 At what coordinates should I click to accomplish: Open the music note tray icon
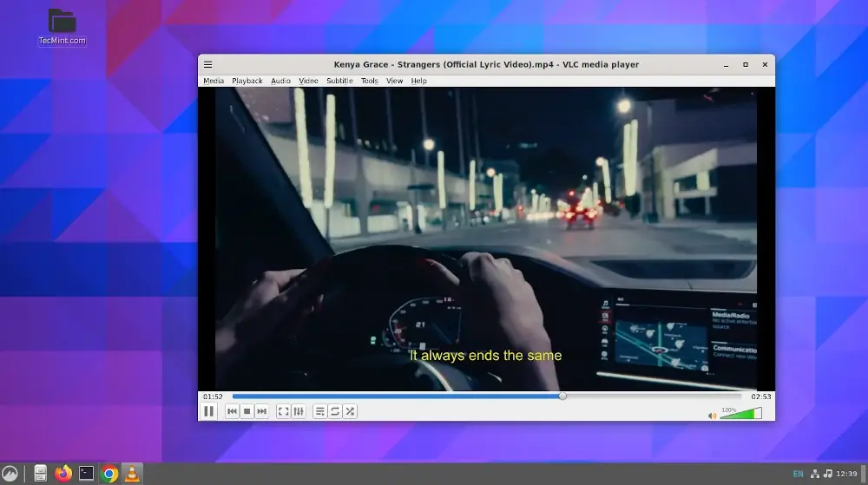click(827, 474)
